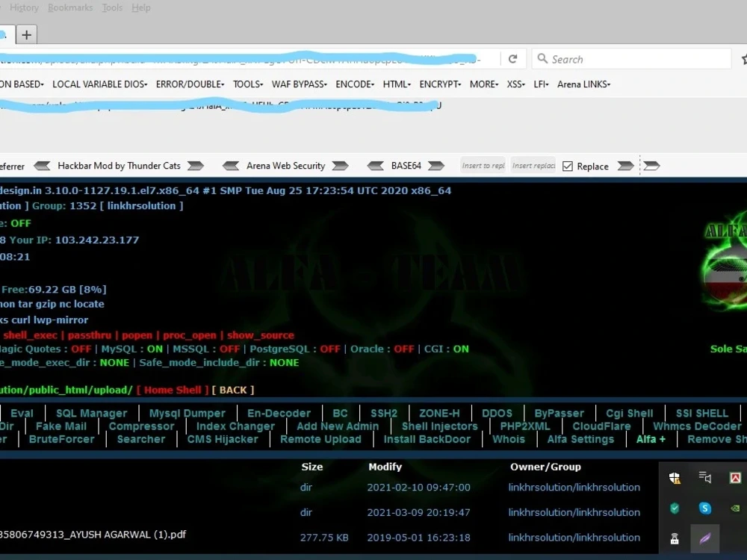Select the Eval tab
This screenshot has height=560, width=747.
click(x=22, y=414)
